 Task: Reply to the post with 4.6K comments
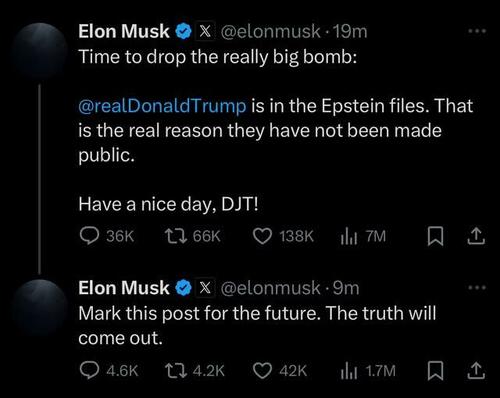[89, 371]
